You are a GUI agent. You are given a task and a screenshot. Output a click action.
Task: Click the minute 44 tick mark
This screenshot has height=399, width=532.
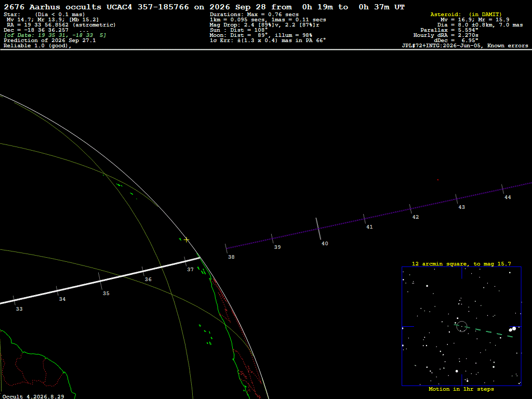click(502, 189)
